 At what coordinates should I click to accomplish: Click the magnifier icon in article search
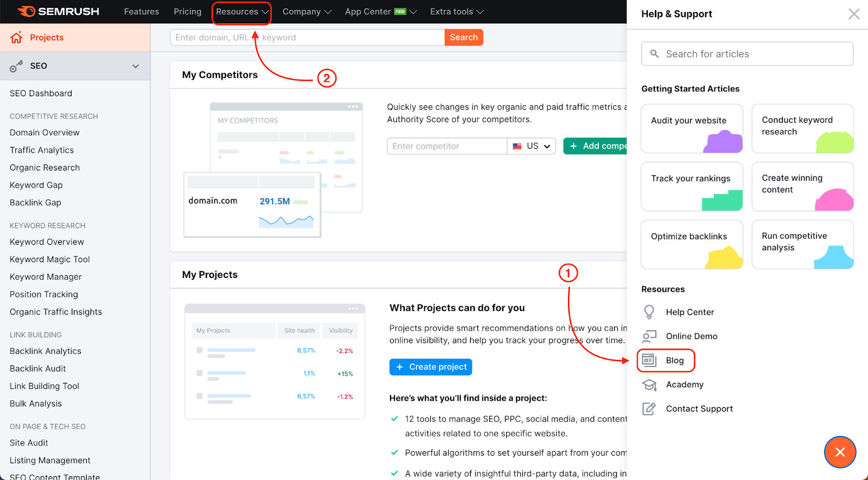pyautogui.click(x=655, y=54)
